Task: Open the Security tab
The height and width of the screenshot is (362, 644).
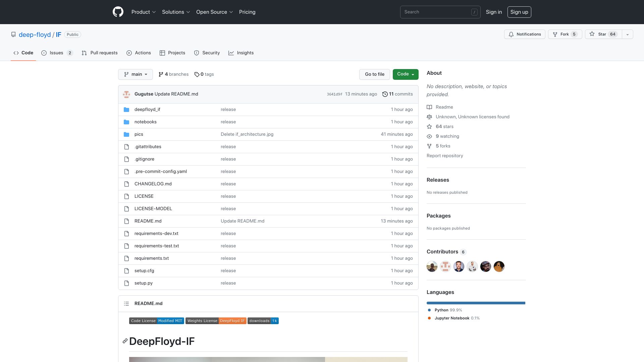Action: [207, 53]
